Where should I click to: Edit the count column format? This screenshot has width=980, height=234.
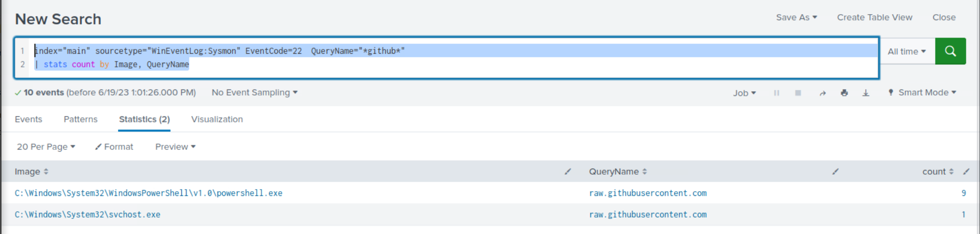966,171
